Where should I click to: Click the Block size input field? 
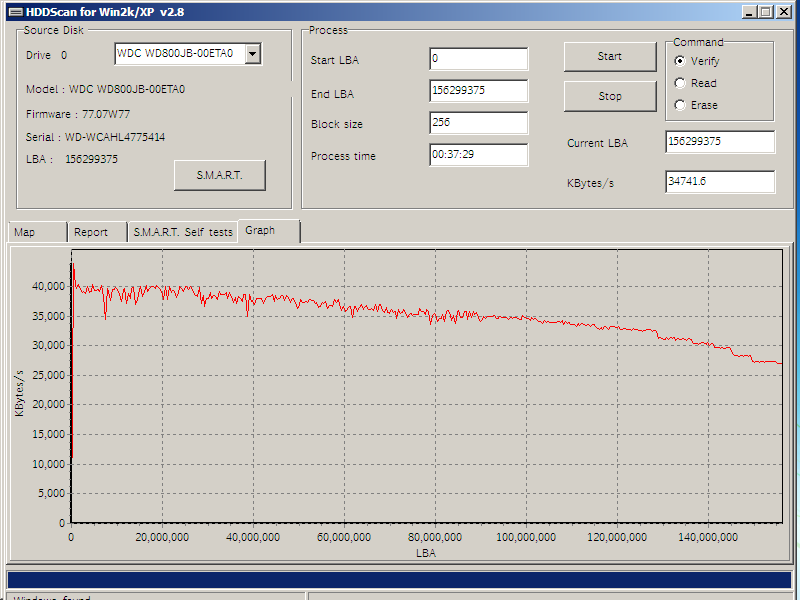478,123
